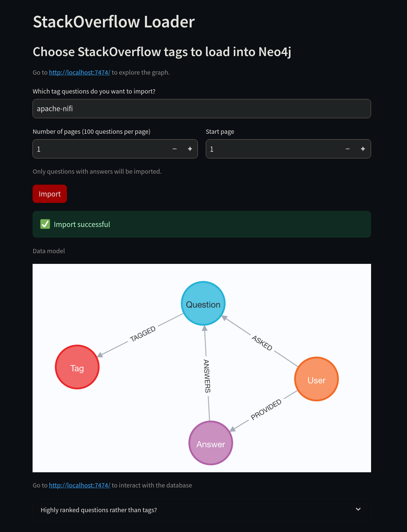This screenshot has height=532, width=407.
Task: Open the top localhost:7474 link
Action: pyautogui.click(x=79, y=73)
